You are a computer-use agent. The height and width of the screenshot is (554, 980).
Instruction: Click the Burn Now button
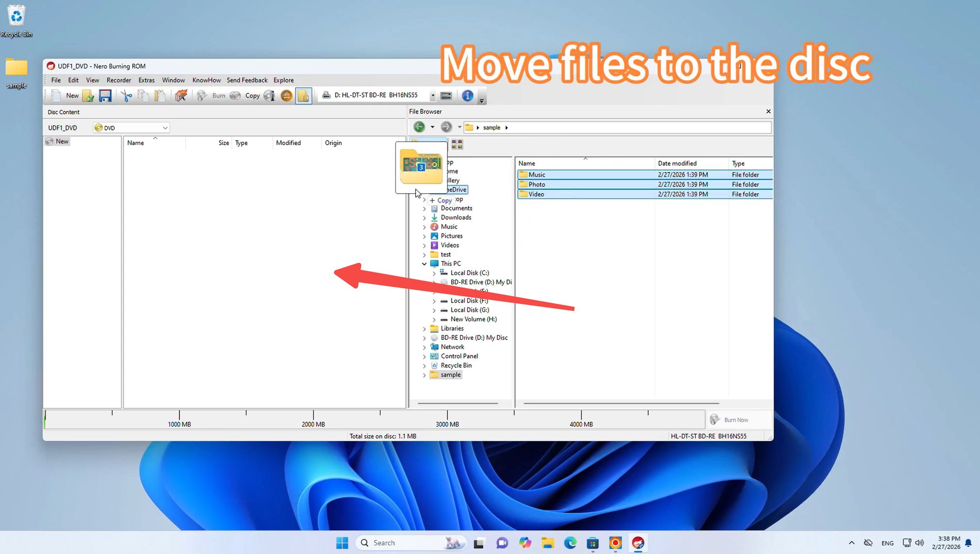coord(736,420)
